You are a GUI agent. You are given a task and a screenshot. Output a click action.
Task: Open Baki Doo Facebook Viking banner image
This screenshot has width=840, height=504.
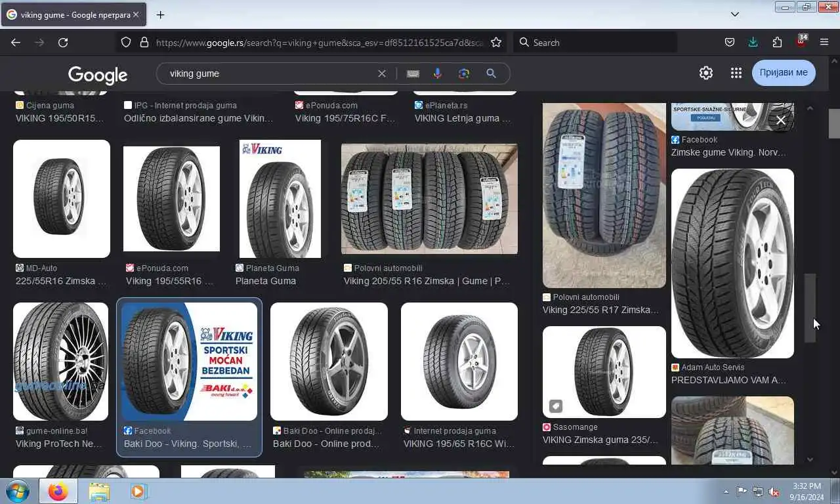coord(189,362)
